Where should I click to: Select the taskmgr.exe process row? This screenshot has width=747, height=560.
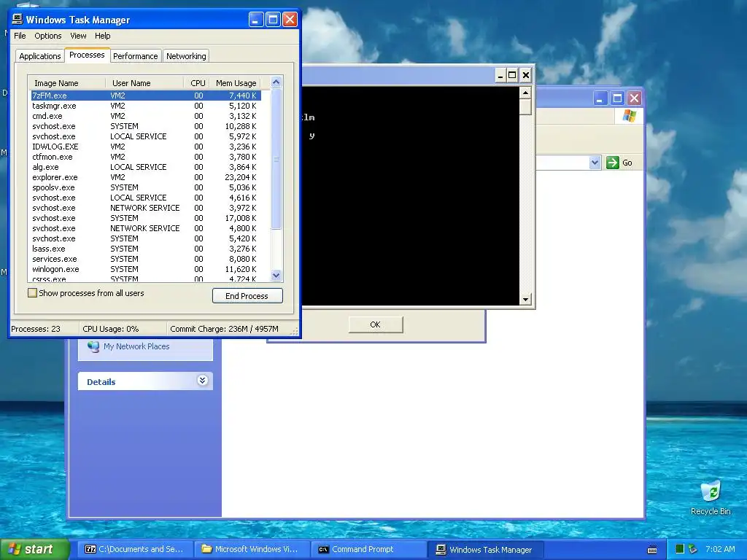[146, 106]
